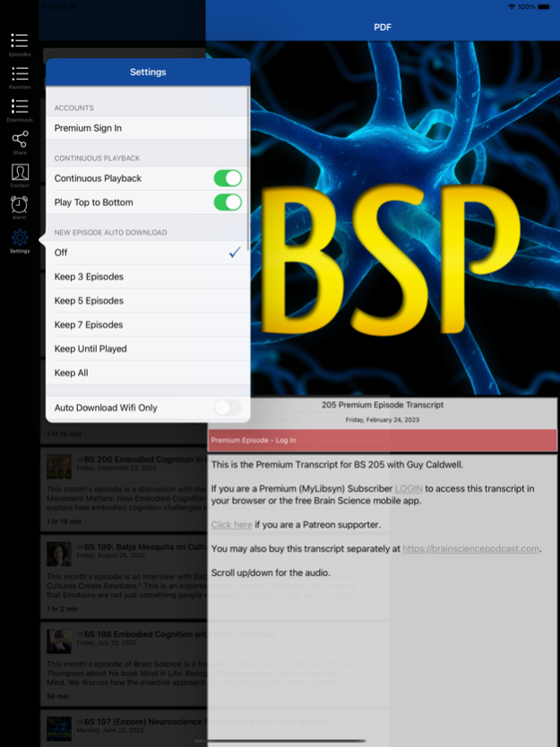Image resolution: width=560 pixels, height=747 pixels.
Task: Enable Auto Download Wifi Only switch
Action: tap(228, 408)
